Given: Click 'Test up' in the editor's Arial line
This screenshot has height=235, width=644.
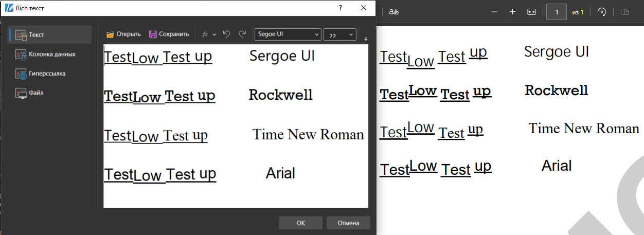Looking at the screenshot, I should 191,174.
